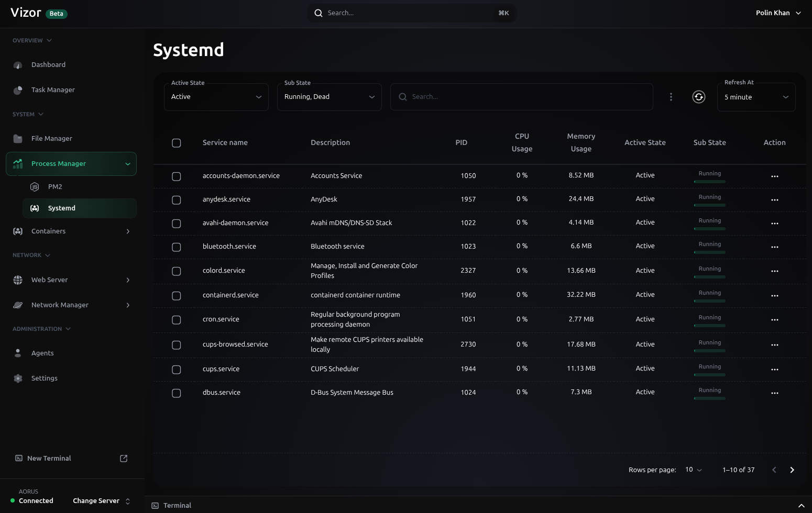Check the avahi-daemon.service row checkbox

pos(177,224)
